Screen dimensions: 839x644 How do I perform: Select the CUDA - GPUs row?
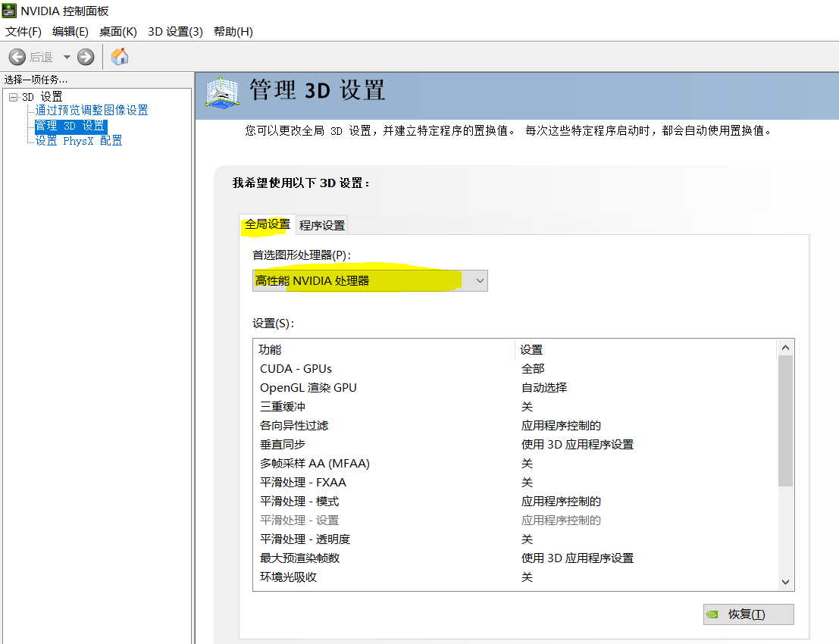(516, 369)
